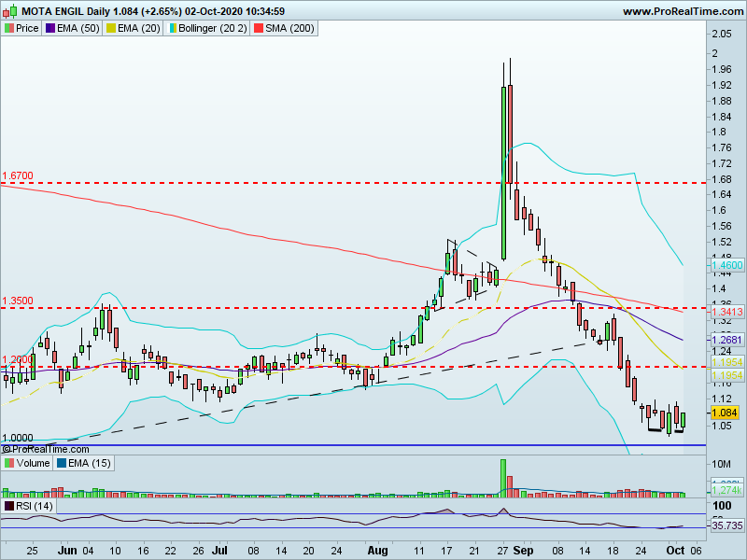747x560 pixels.
Task: Click the 10M volume axis label
Action: click(x=721, y=464)
